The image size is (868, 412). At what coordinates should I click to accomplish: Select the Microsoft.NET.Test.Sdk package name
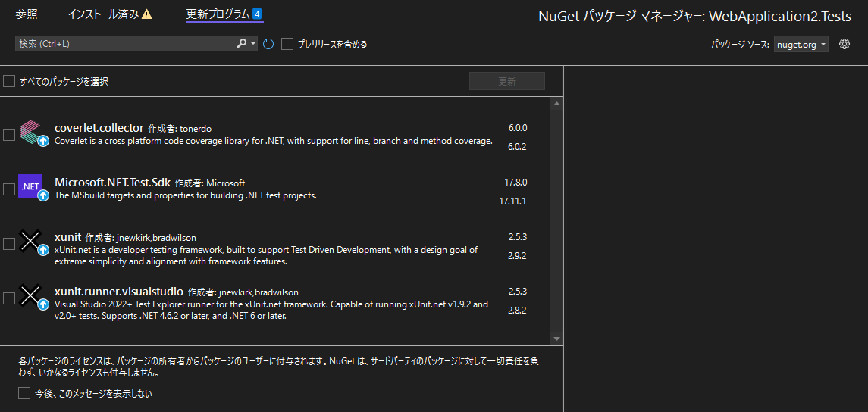click(x=112, y=182)
